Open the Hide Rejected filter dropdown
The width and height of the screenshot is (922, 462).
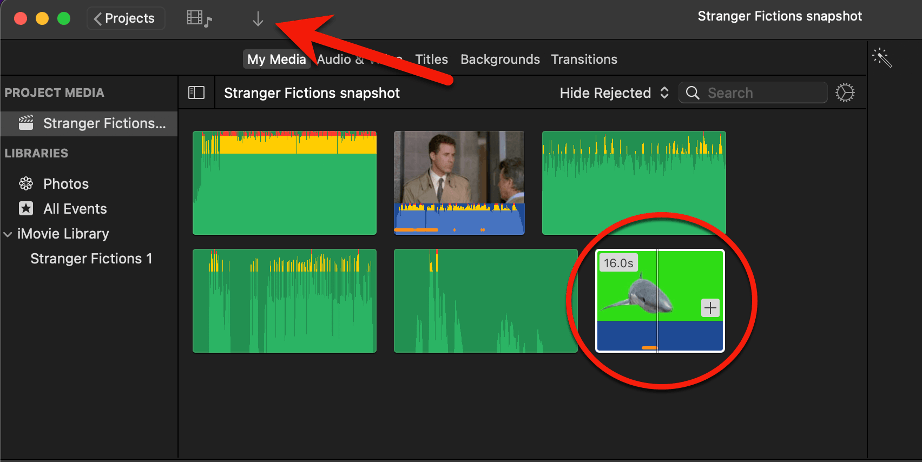point(614,93)
